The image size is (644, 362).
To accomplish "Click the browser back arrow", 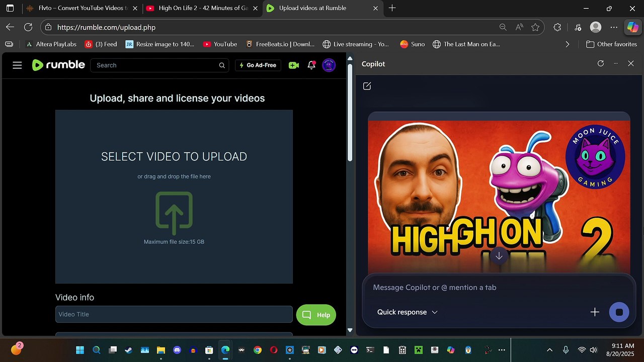I will [x=10, y=27].
